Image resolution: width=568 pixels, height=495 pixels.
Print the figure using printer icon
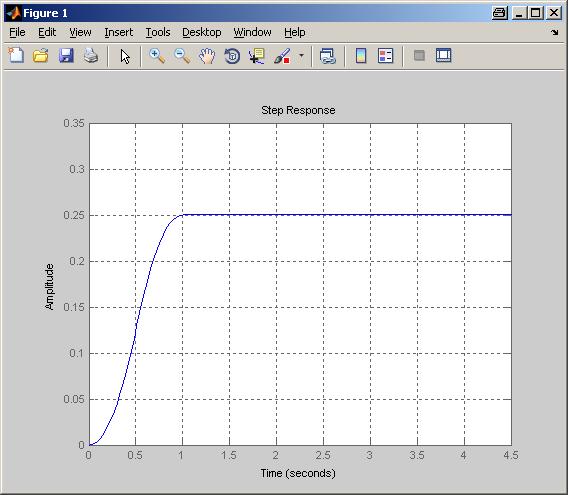pyautogui.click(x=91, y=56)
